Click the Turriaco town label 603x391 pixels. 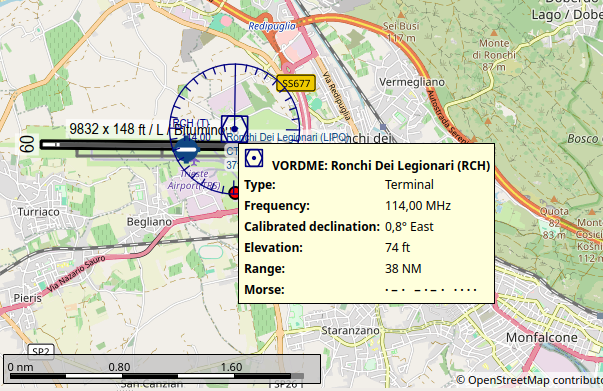pos(39,212)
